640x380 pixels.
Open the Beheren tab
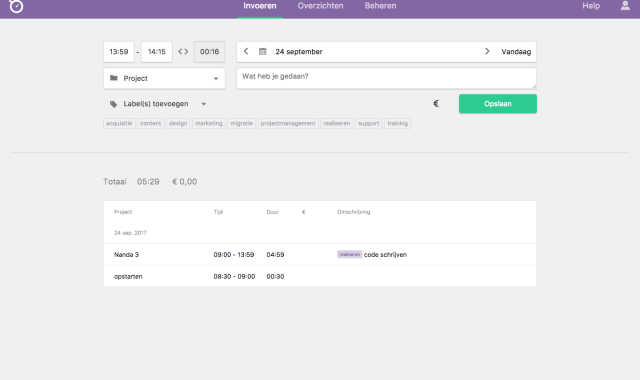(x=380, y=6)
